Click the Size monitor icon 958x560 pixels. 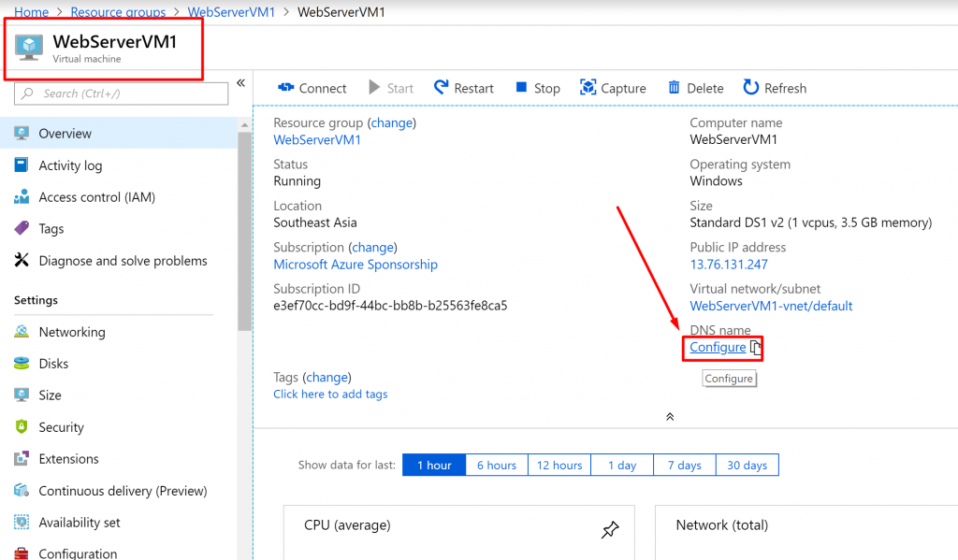pos(22,395)
